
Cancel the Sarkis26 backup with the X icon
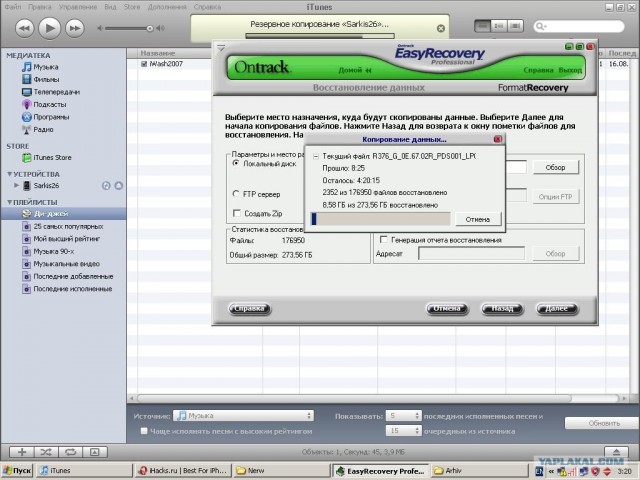440,28
